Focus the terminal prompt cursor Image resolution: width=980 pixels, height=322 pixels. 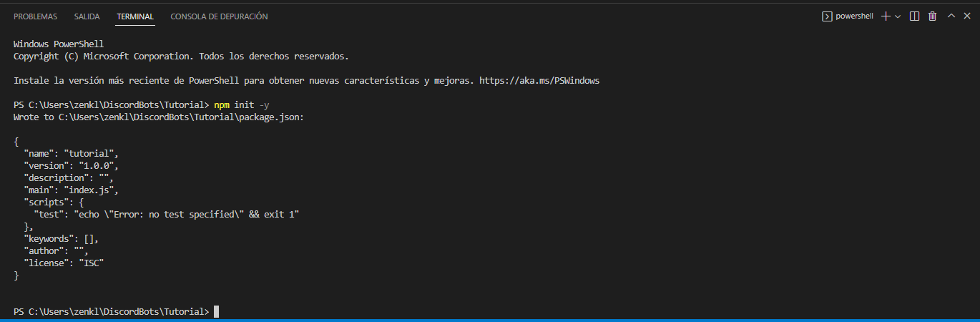point(216,312)
